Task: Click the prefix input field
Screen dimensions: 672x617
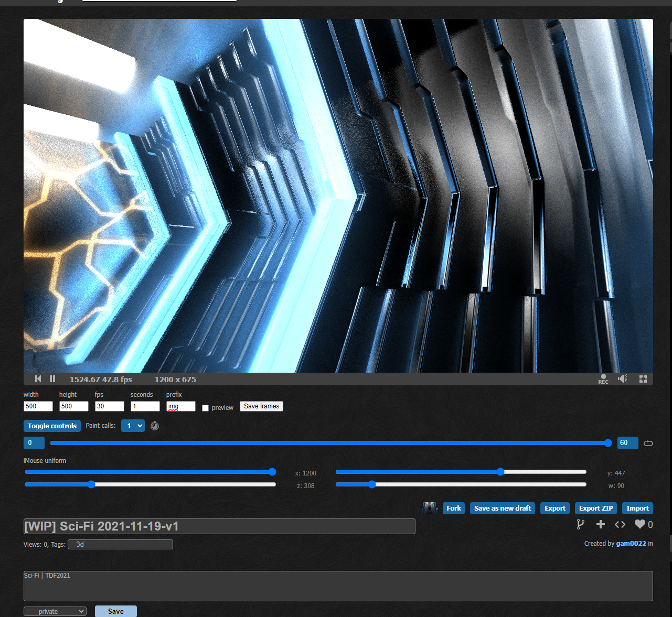Action: tap(181, 406)
